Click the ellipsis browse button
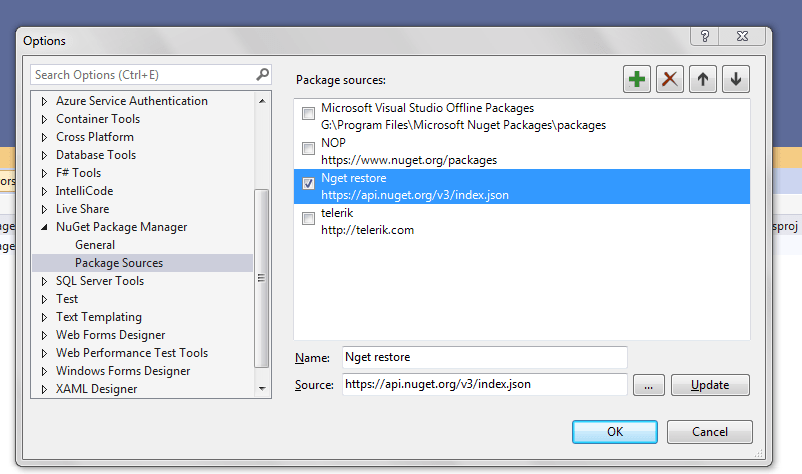Viewport: 802px width, 474px height. point(648,385)
